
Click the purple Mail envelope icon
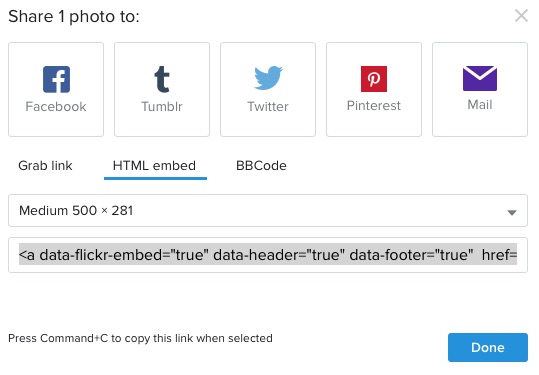(x=480, y=78)
